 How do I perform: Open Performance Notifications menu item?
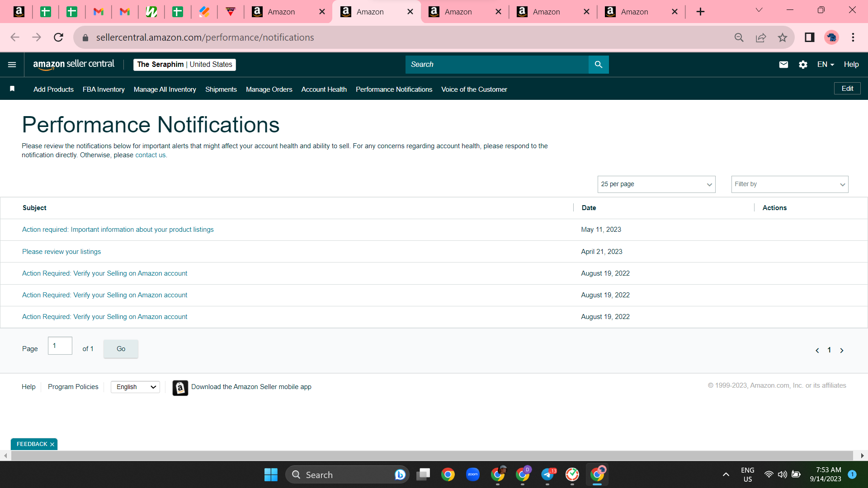pos(394,89)
